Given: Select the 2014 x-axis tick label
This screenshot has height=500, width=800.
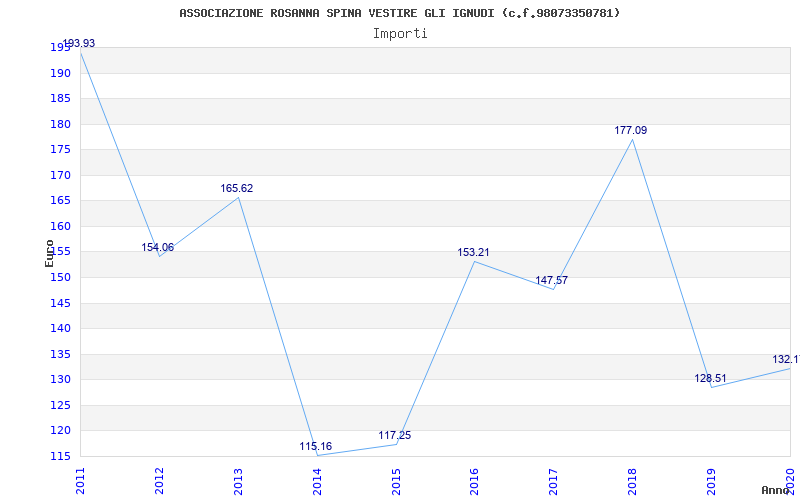Looking at the screenshot, I should point(317,481).
